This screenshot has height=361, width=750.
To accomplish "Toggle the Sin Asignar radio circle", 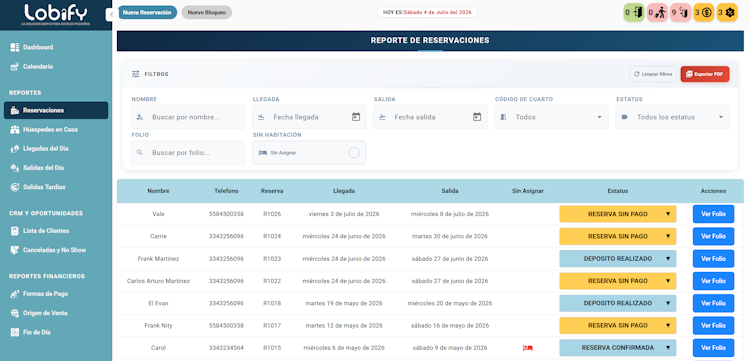I will click(354, 153).
